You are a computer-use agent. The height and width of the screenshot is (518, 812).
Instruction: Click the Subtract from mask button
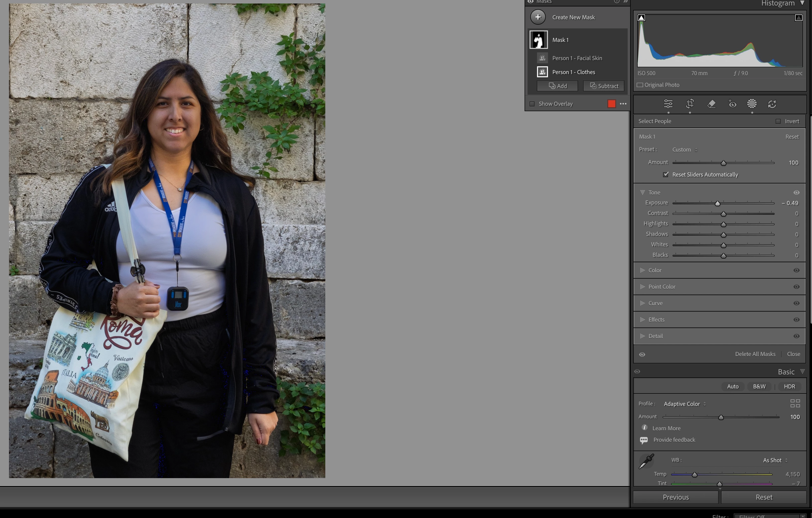(604, 86)
